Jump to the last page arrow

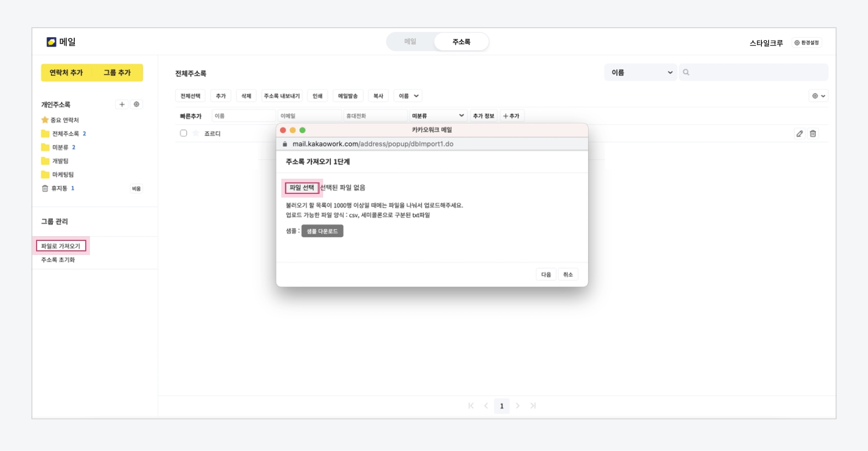533,406
